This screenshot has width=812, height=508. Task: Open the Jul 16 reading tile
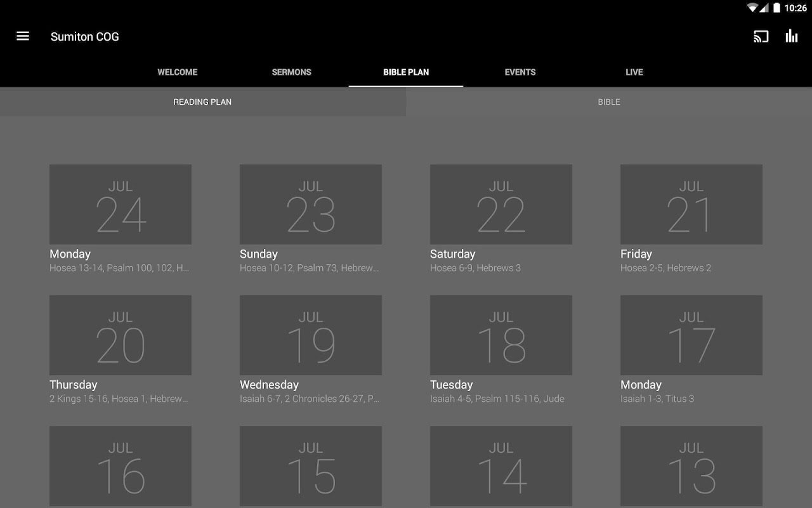(121, 466)
